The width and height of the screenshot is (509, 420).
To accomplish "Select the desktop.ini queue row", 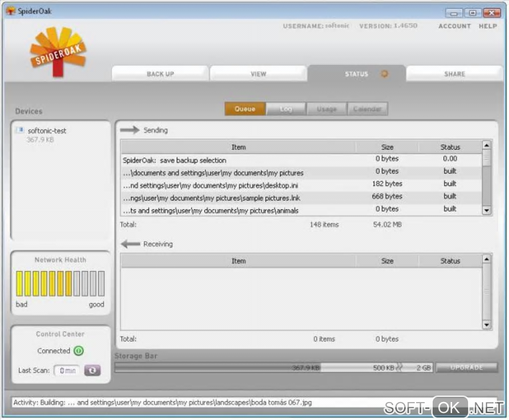I will click(301, 186).
